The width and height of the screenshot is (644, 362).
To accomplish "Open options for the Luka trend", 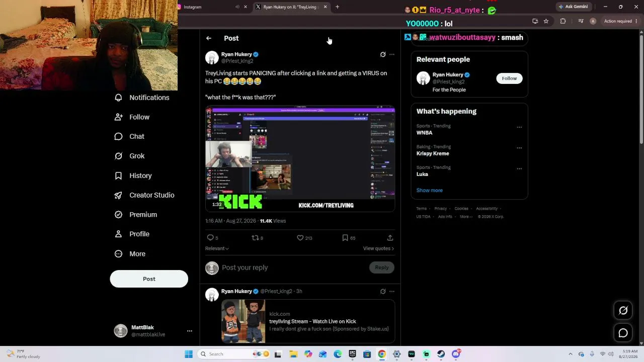I will (x=519, y=169).
